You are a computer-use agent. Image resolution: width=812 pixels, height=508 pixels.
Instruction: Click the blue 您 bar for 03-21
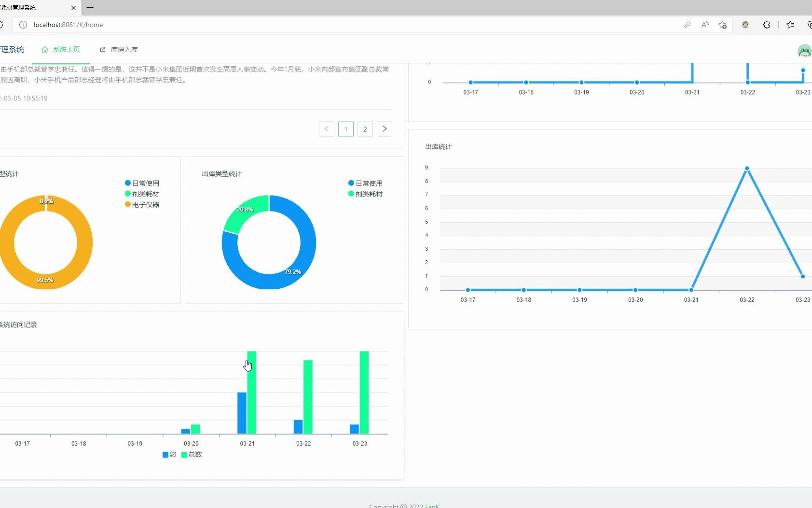242,413
